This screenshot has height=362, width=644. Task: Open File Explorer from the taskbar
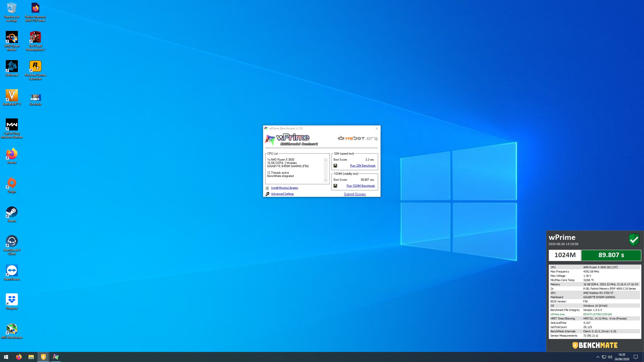[x=31, y=357]
